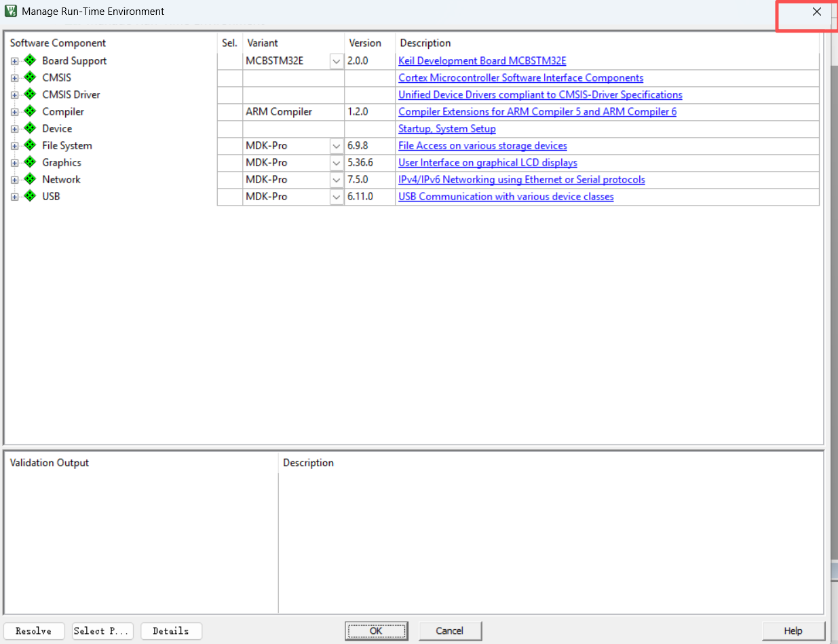Select the CMSIS Driver row label

click(x=71, y=95)
